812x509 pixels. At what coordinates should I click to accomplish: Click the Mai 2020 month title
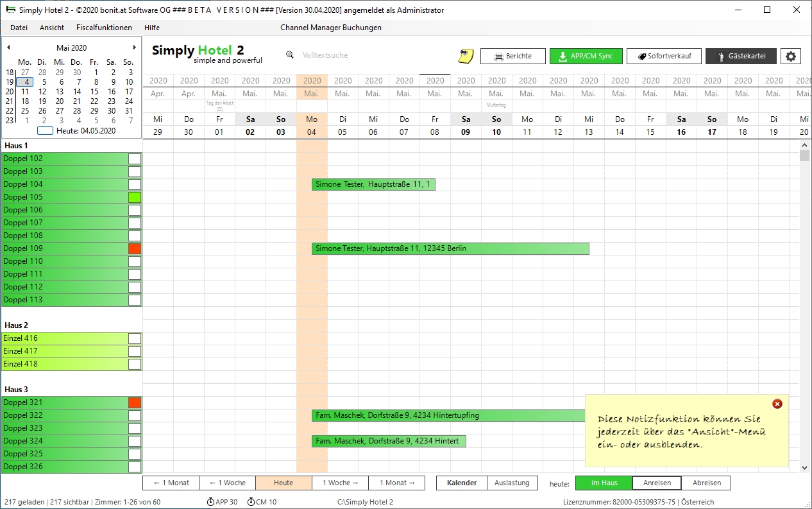tap(71, 47)
